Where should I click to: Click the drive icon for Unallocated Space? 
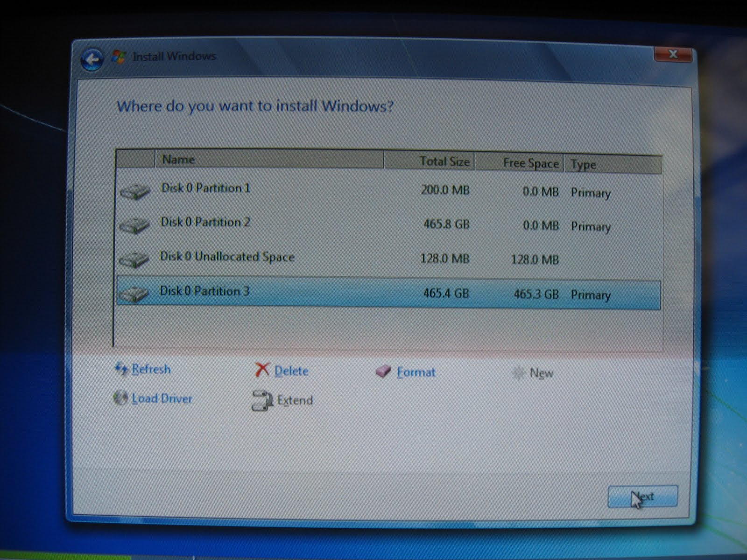coord(134,259)
